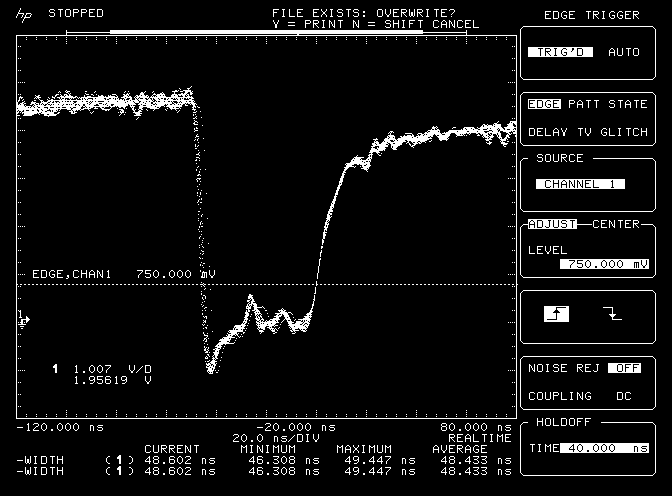Select PATT trigger mode

586,104
